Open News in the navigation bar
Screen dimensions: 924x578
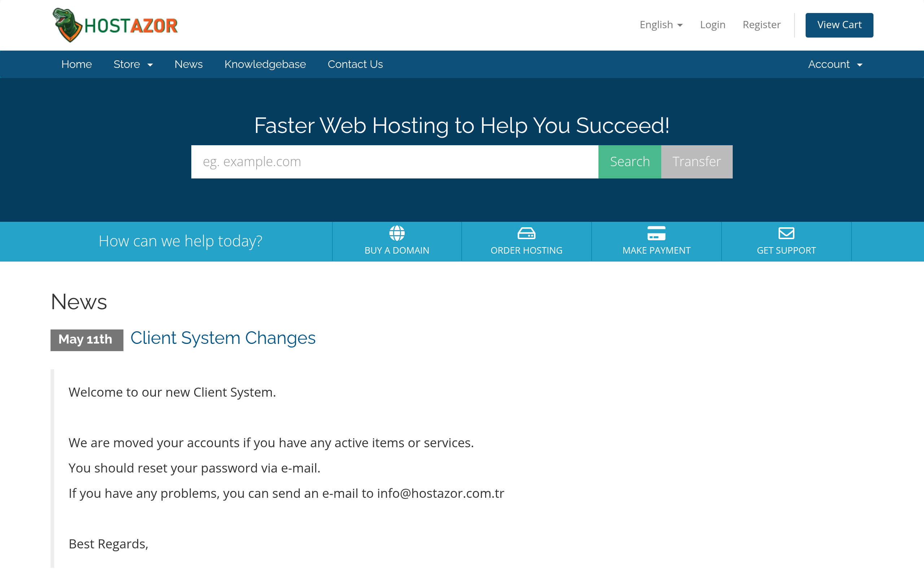pos(188,64)
